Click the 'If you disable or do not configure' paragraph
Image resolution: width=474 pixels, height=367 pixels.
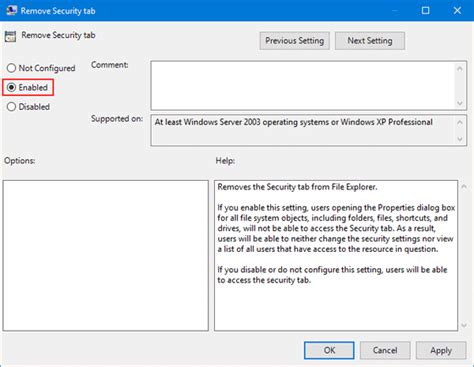(332, 275)
